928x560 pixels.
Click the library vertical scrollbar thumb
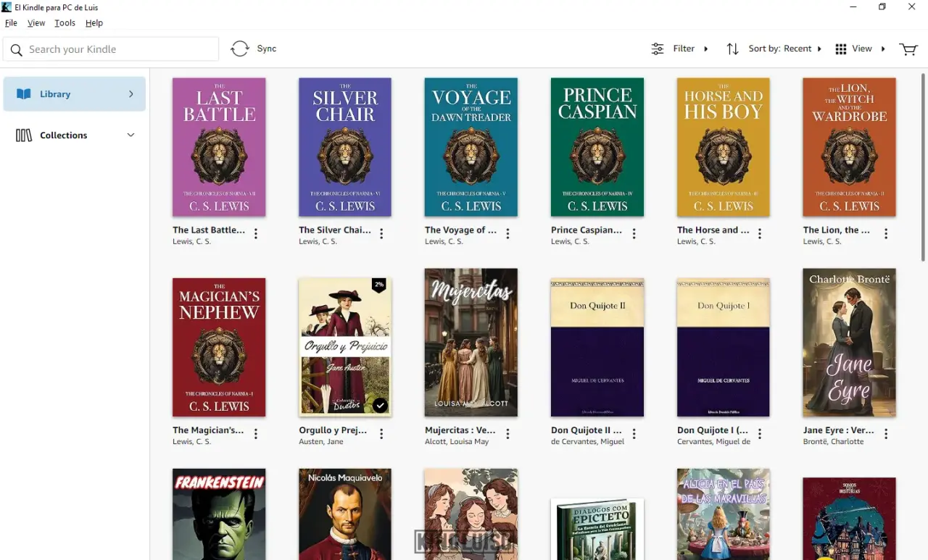[923, 167]
